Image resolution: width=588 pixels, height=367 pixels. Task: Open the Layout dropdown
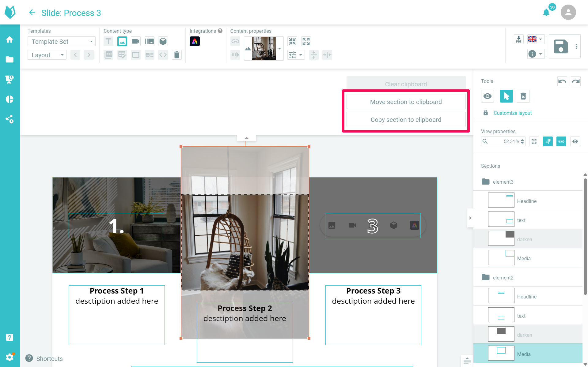tap(47, 55)
